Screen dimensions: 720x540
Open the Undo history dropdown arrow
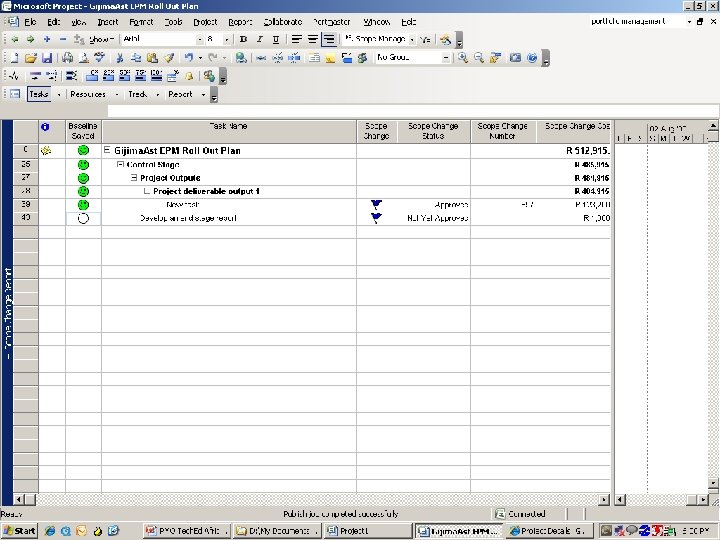click(x=200, y=58)
